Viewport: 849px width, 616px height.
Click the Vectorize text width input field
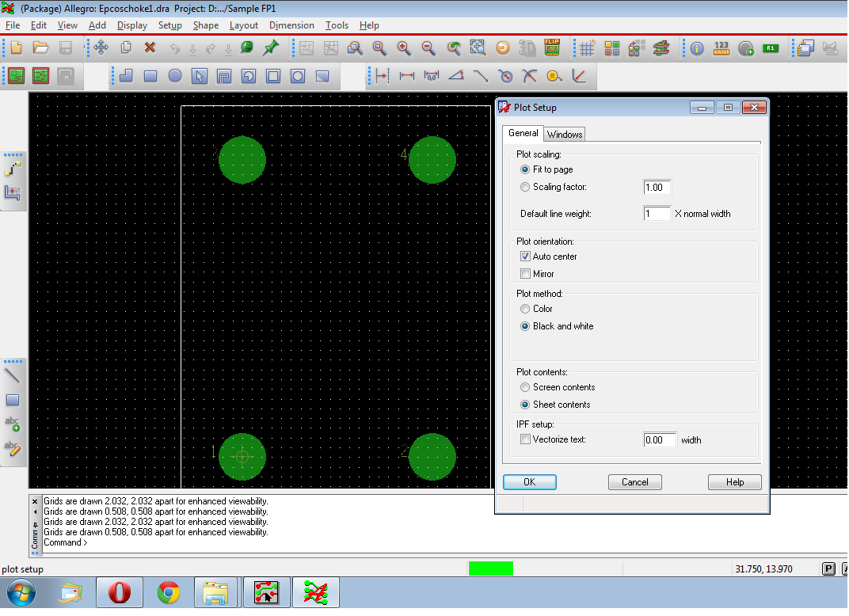pos(660,439)
